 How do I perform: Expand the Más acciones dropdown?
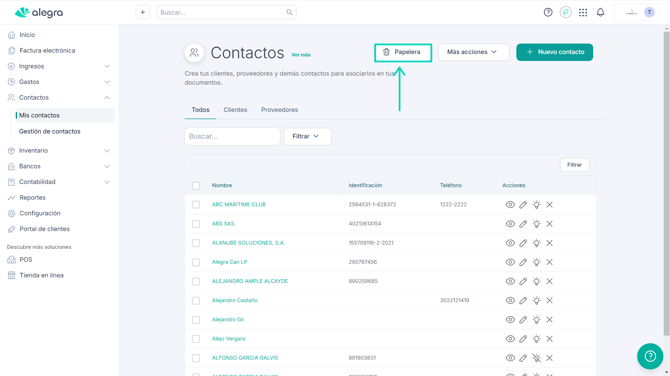(x=473, y=52)
